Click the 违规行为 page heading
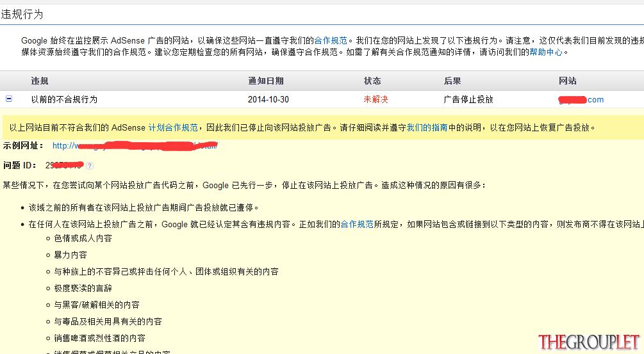 coord(22,14)
